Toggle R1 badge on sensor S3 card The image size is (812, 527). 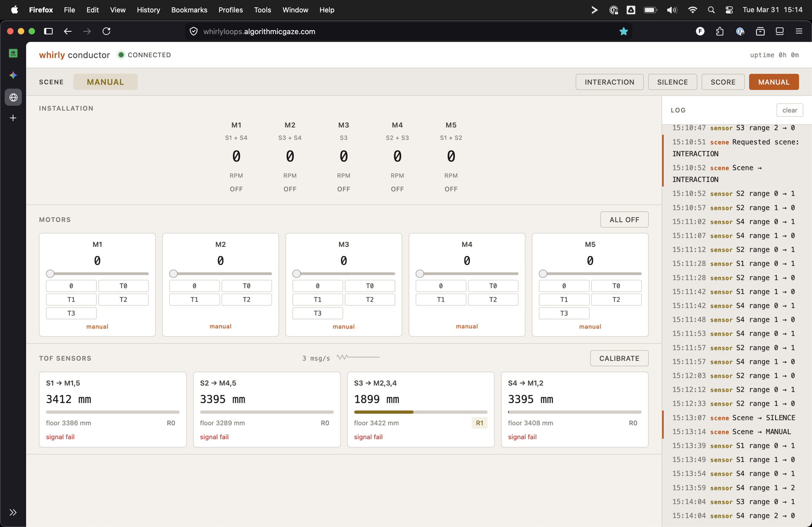coord(480,423)
